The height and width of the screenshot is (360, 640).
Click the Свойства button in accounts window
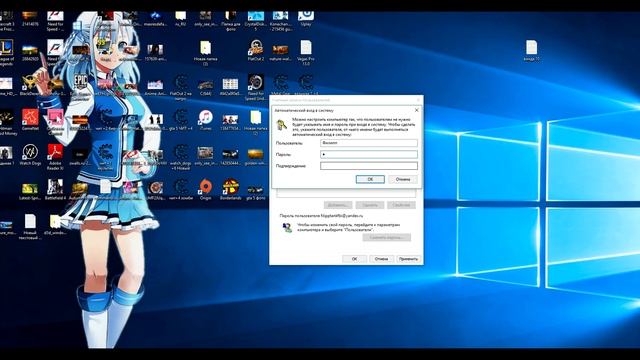(401, 205)
